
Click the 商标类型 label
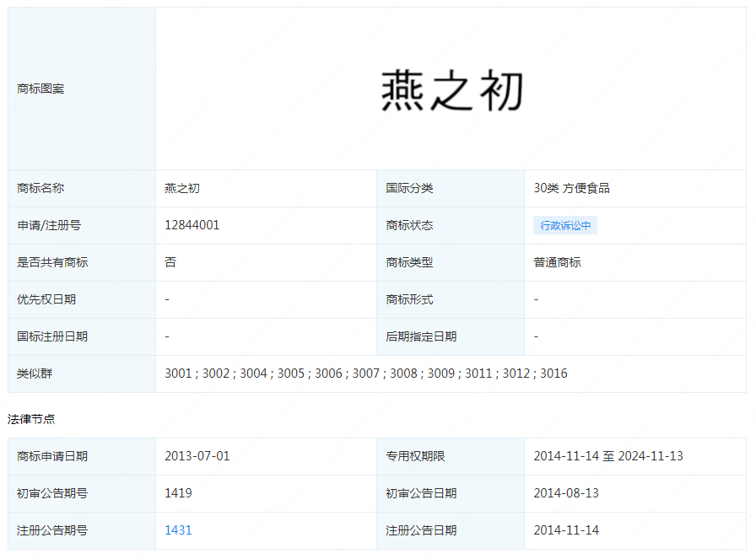click(409, 262)
